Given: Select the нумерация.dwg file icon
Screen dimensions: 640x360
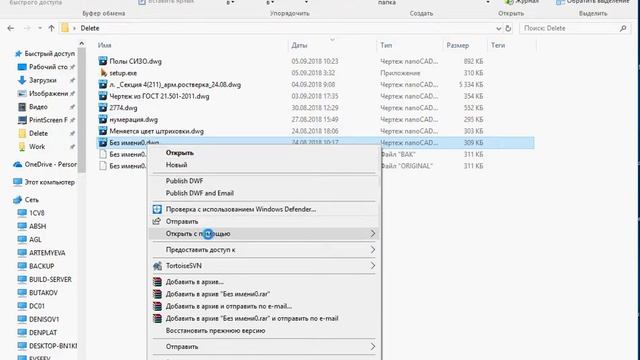Looking at the screenshot, I should 103,120.
